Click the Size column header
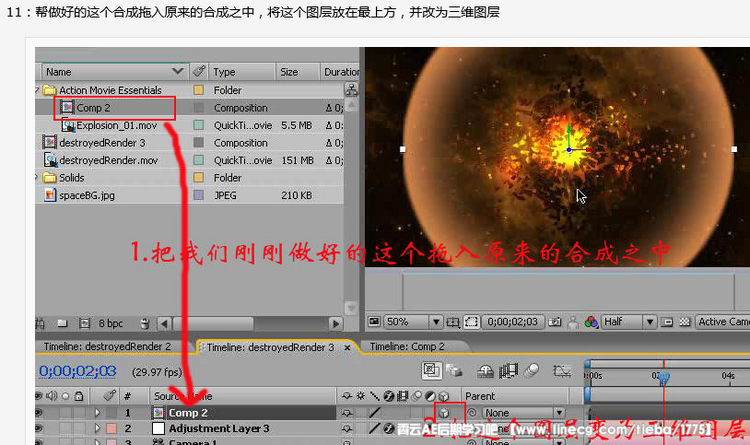Image resolution: width=750 pixels, height=445 pixels. tap(297, 72)
